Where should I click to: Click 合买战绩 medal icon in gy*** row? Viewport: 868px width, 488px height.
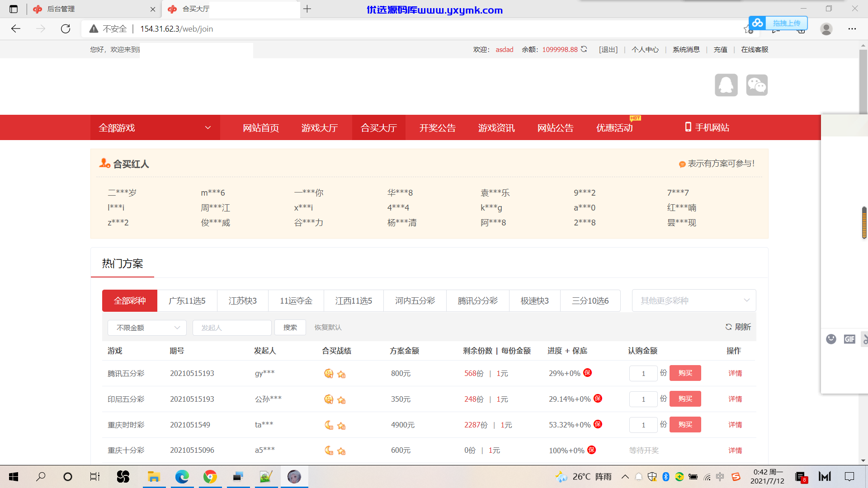point(329,373)
